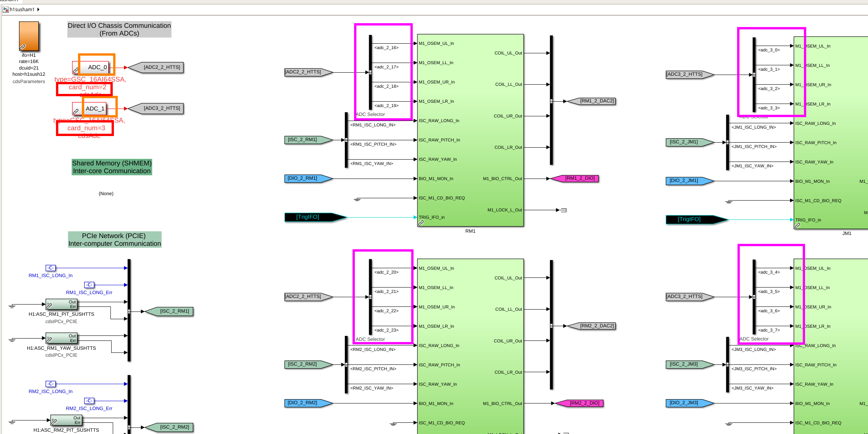The width and height of the screenshot is (868, 434).
Task: Click the RM1_ISC_LONG_In constant block
Action: [x=51, y=268]
